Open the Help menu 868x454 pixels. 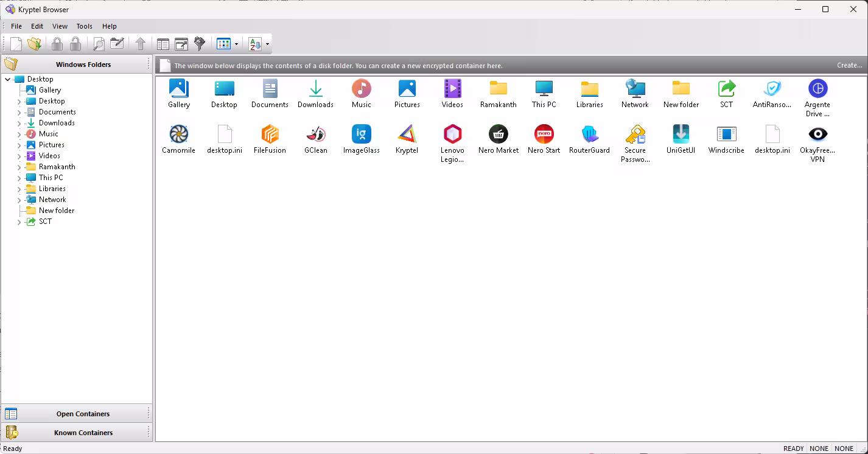click(110, 26)
